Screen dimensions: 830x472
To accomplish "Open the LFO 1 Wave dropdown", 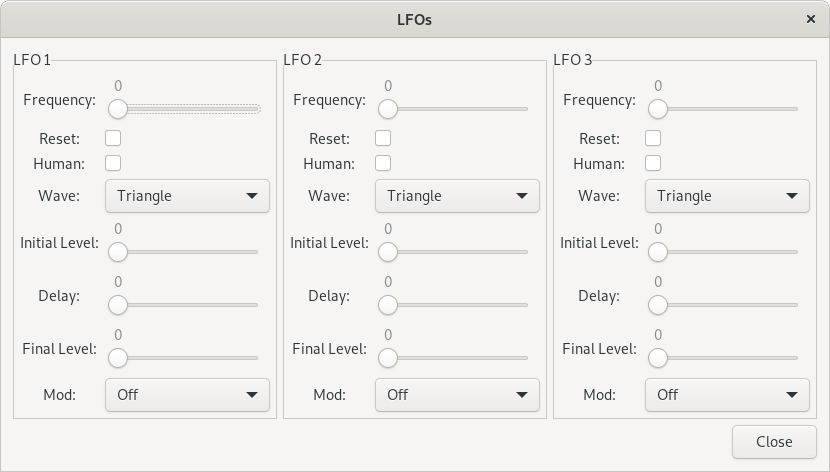I will click(187, 196).
